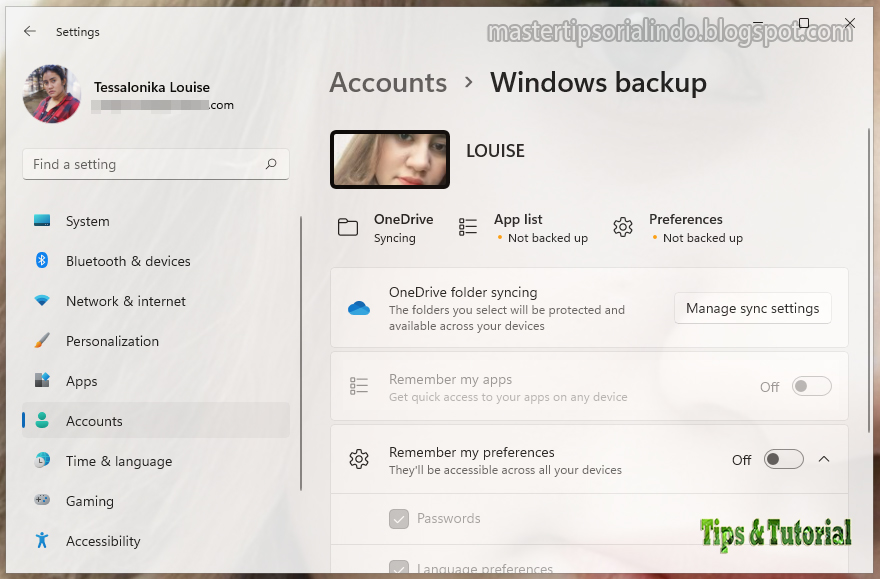880x579 pixels.
Task: Click OneDrive Syncing status text
Action: (x=395, y=238)
